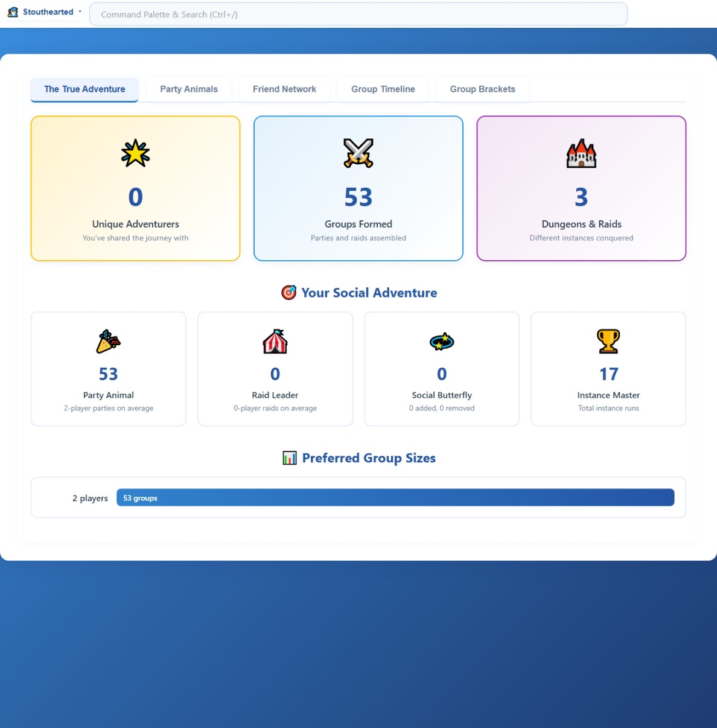Click the Social Butterfly icon

(x=442, y=342)
